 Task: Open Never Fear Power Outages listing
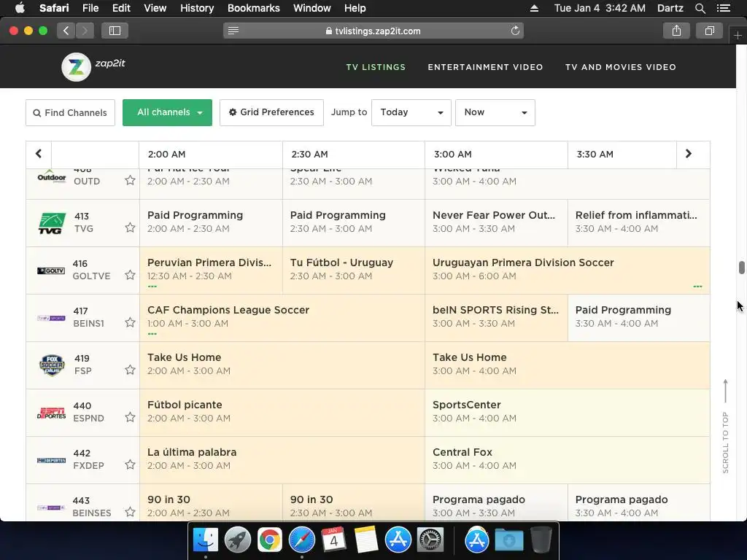click(x=496, y=223)
